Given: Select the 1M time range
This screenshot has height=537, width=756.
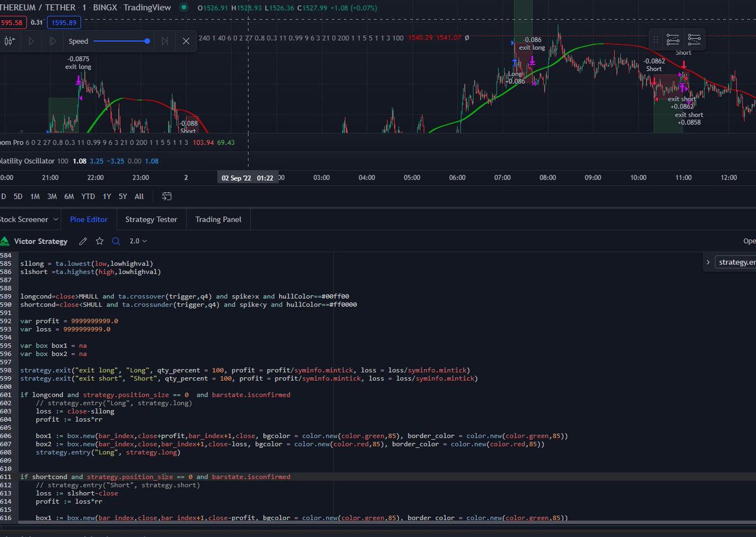Looking at the screenshot, I should point(35,196).
